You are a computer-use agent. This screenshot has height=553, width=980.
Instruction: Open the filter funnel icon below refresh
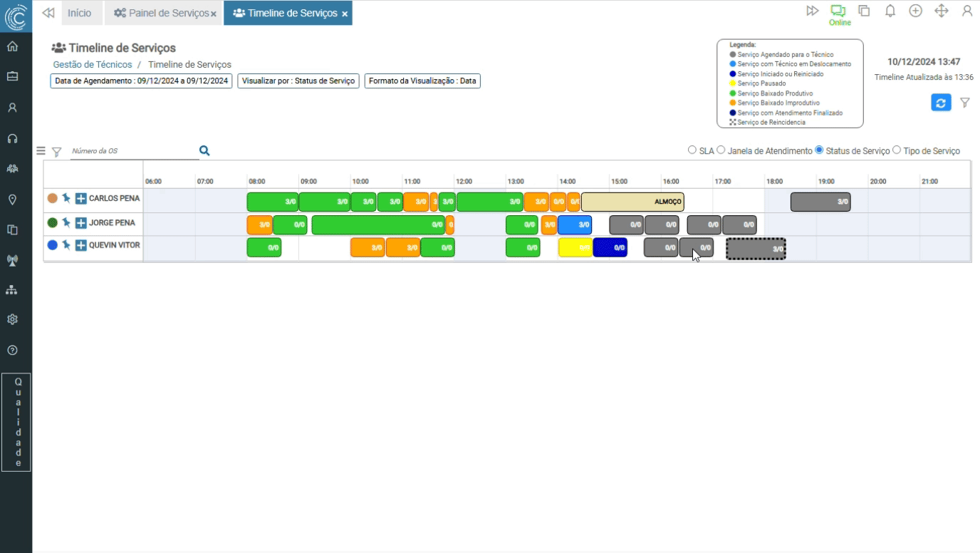coord(964,103)
